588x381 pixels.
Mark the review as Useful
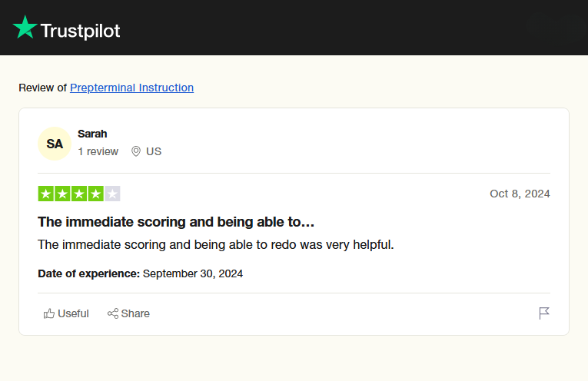click(66, 313)
